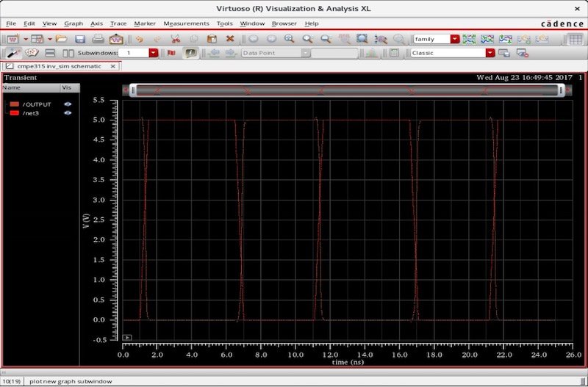588x387 pixels.
Task: Click the Print icon in toolbar
Action: click(97, 39)
